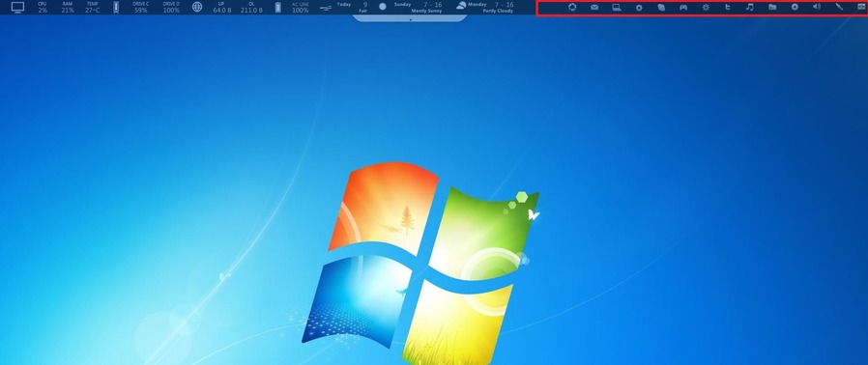
Task: Open the laptop computer launcher icon
Action: [x=617, y=7]
